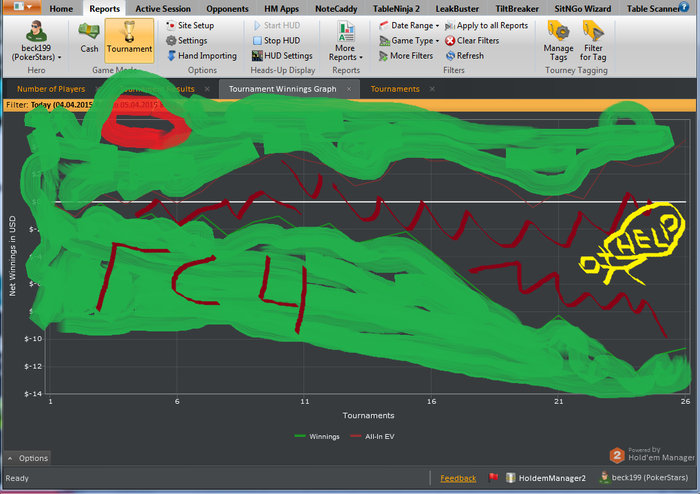Toggle the All-In EV legend series
700x494 pixels.
pyautogui.click(x=373, y=436)
